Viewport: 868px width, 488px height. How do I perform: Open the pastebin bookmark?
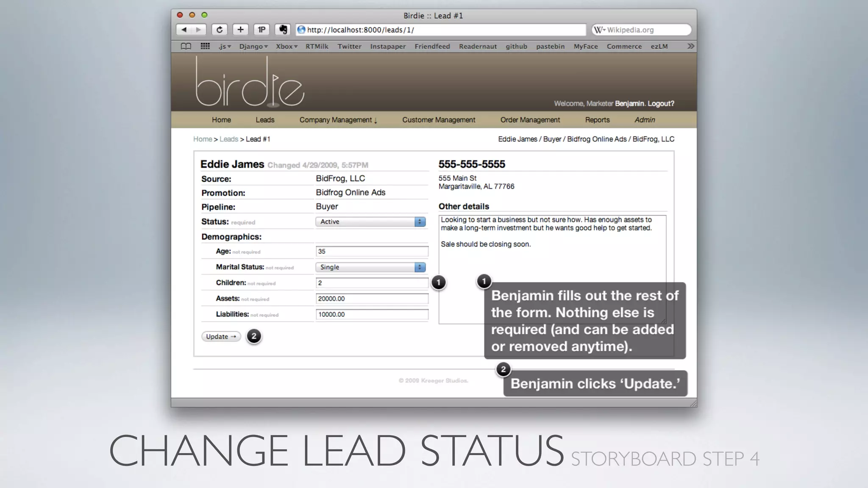coord(550,47)
